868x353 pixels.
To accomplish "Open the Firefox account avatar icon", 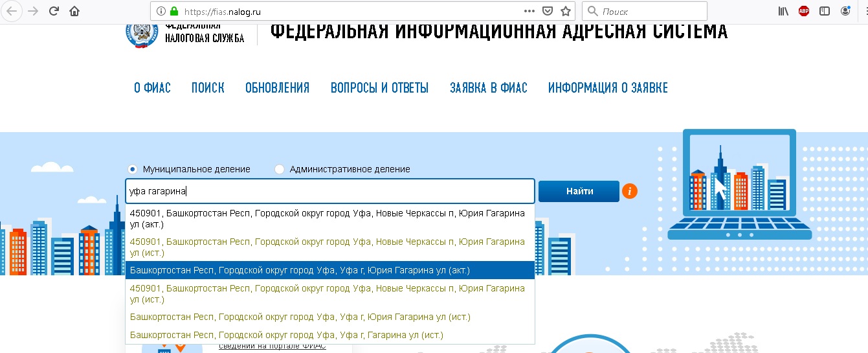I will click(845, 11).
